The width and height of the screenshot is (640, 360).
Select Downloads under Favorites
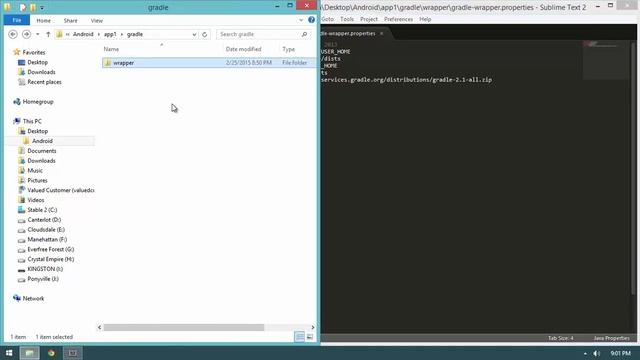point(41,72)
